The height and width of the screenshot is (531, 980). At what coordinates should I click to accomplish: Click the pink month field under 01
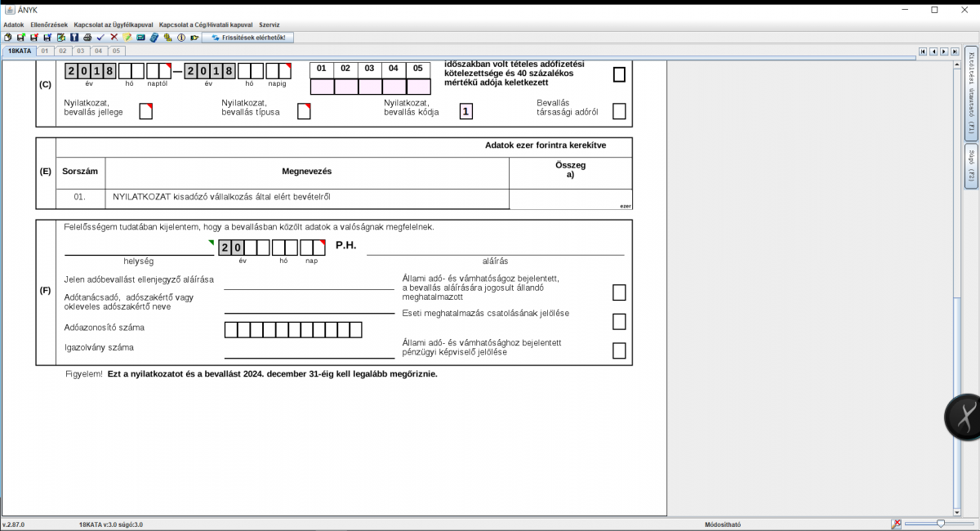click(x=322, y=87)
